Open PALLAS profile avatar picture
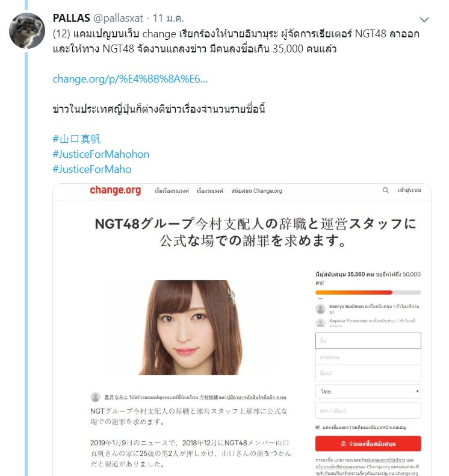 (27, 31)
